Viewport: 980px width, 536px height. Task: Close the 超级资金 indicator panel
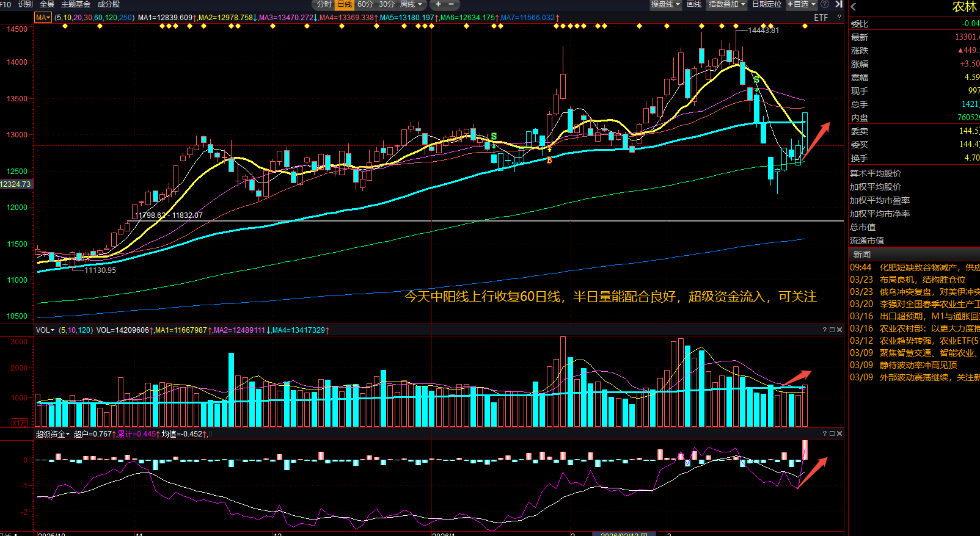839,433
